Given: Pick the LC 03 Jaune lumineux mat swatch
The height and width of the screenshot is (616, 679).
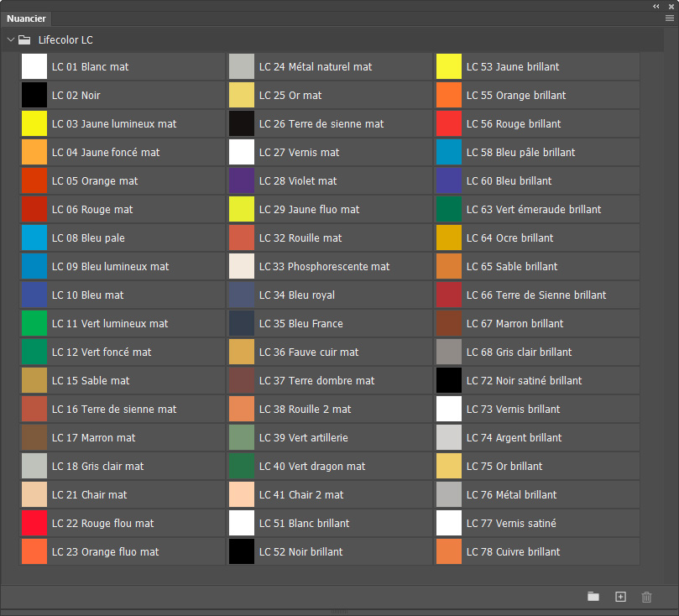Looking at the screenshot, I should coord(34,124).
